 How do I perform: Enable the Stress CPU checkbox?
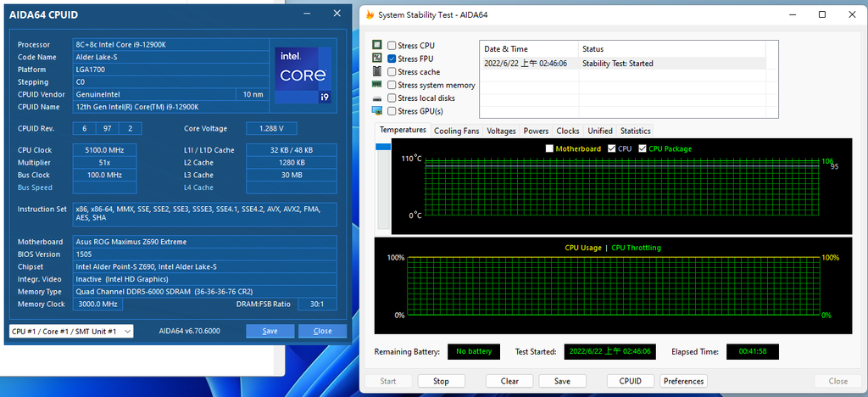pos(392,46)
